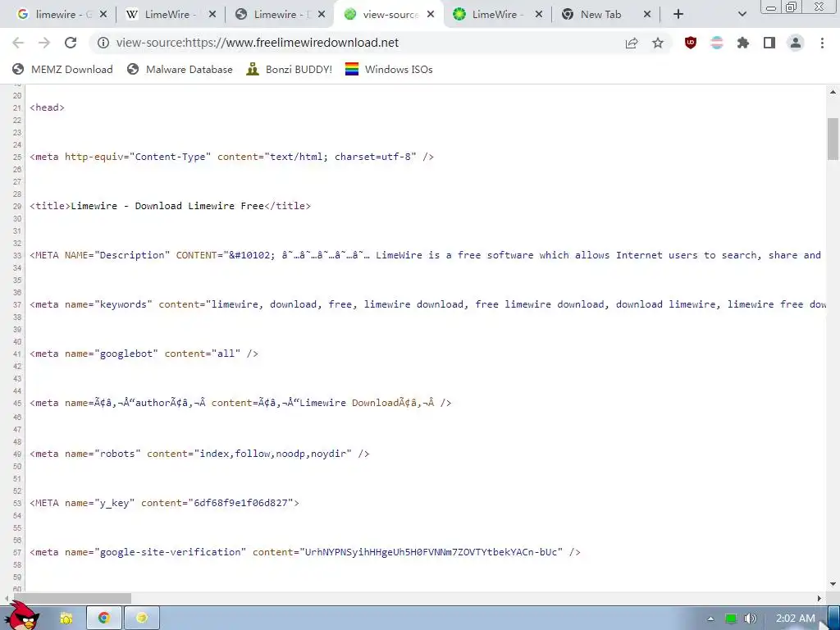
Task: Open the green tray status icon
Action: click(731, 619)
